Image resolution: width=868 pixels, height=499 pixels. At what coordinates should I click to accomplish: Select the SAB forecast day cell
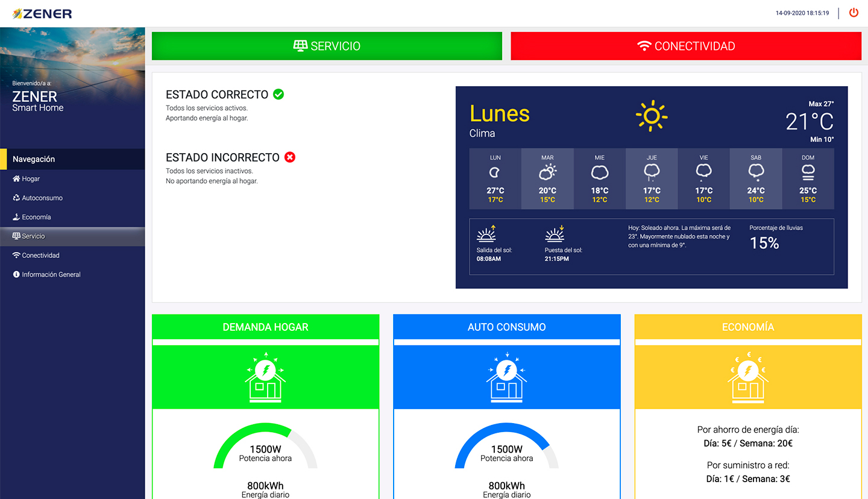pos(756,179)
